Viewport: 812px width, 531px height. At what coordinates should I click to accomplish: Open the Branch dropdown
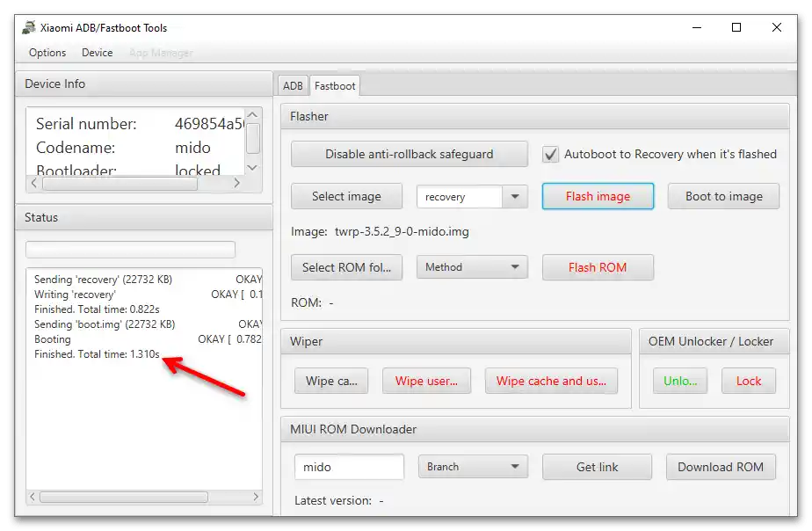(x=473, y=467)
